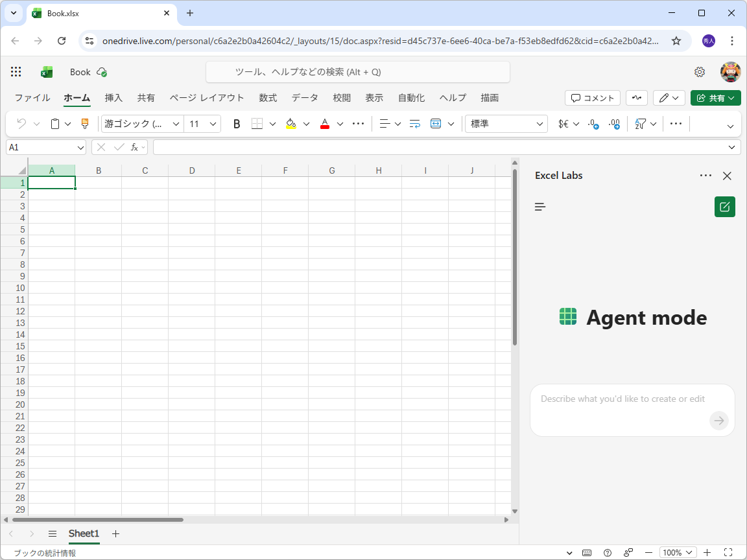
Task: Apply the red font color
Action: 325,124
